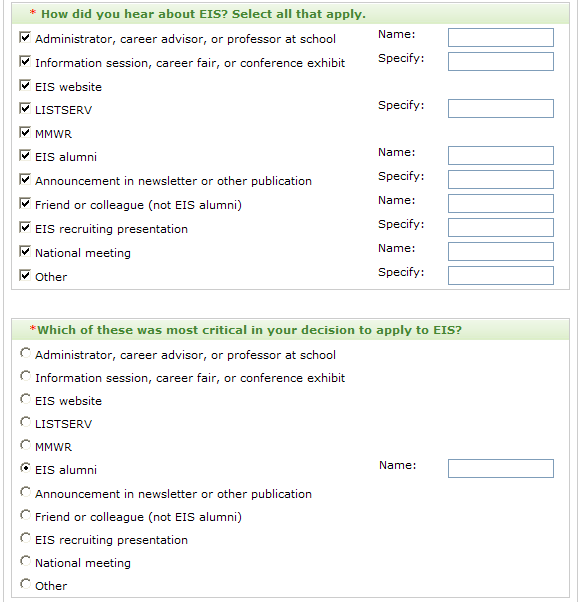Choose EIS website as most critical
This screenshot has height=602, width=582.
tap(25, 399)
